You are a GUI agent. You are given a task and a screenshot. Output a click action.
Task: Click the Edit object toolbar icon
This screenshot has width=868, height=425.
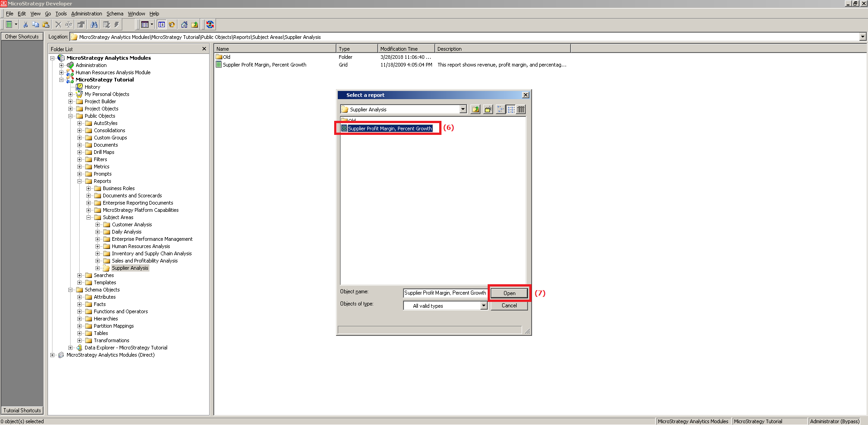pos(106,24)
